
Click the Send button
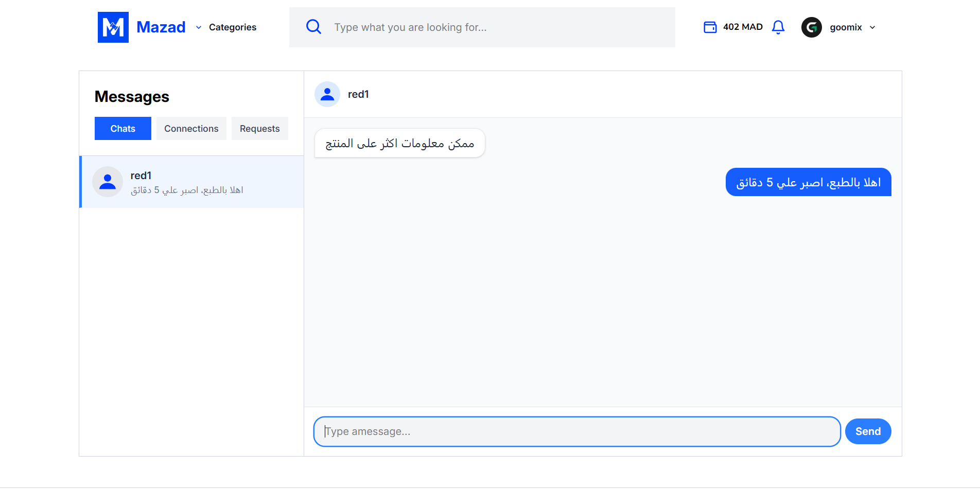868,431
